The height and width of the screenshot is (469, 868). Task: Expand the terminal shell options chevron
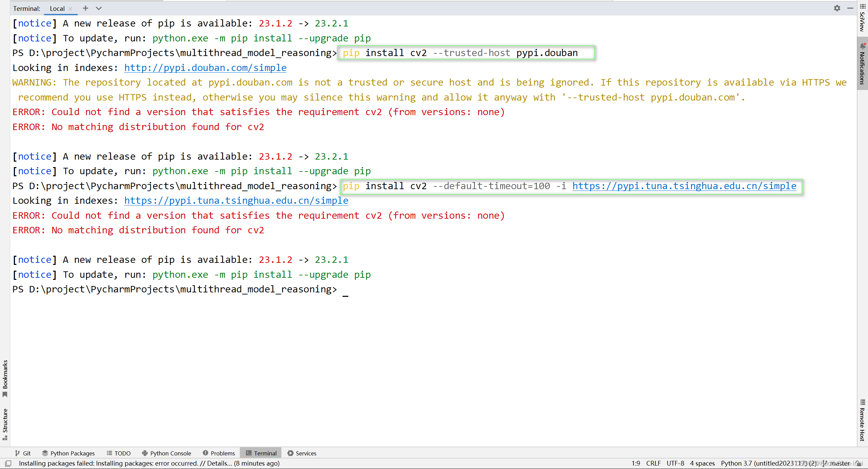(99, 8)
